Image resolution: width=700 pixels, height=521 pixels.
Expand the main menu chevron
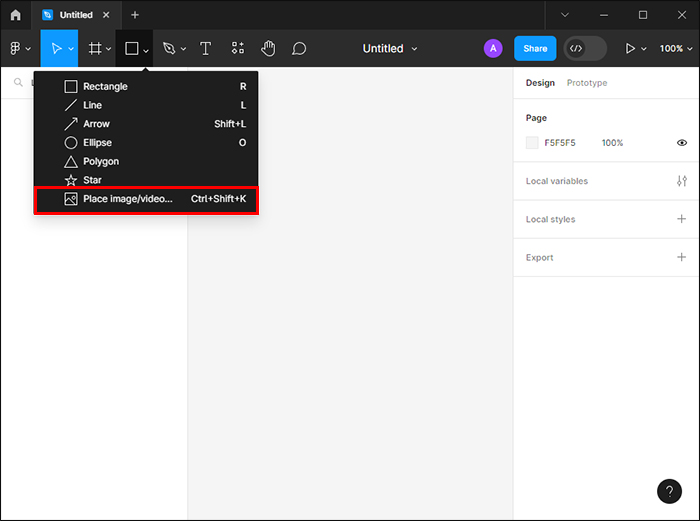coord(28,49)
